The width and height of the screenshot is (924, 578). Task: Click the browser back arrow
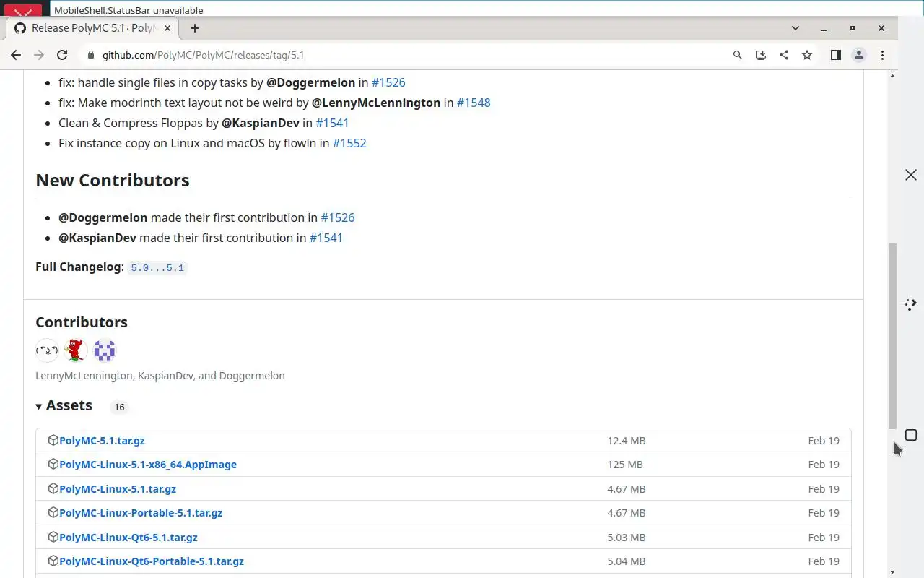(x=16, y=55)
